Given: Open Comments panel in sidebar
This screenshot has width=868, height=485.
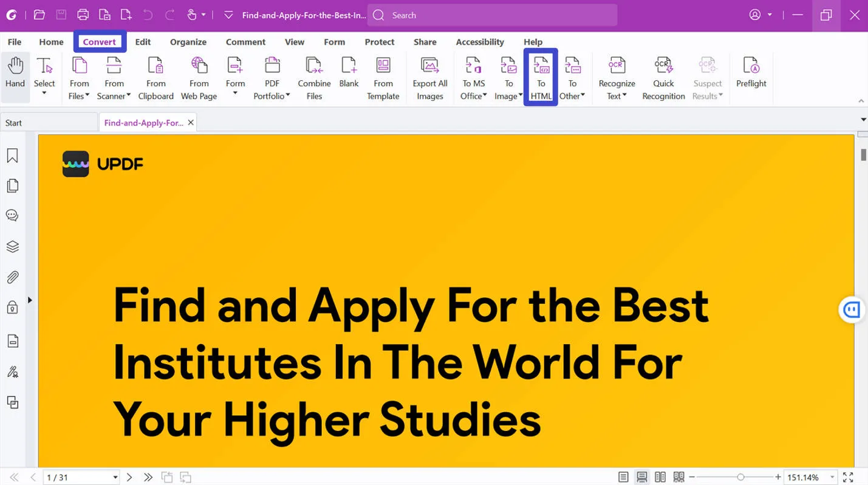Looking at the screenshot, I should coord(12,216).
